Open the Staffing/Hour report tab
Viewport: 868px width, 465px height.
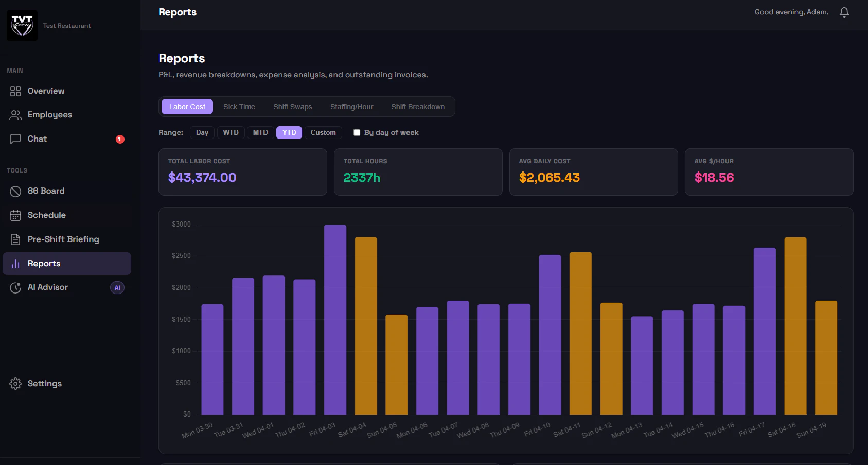click(x=351, y=107)
